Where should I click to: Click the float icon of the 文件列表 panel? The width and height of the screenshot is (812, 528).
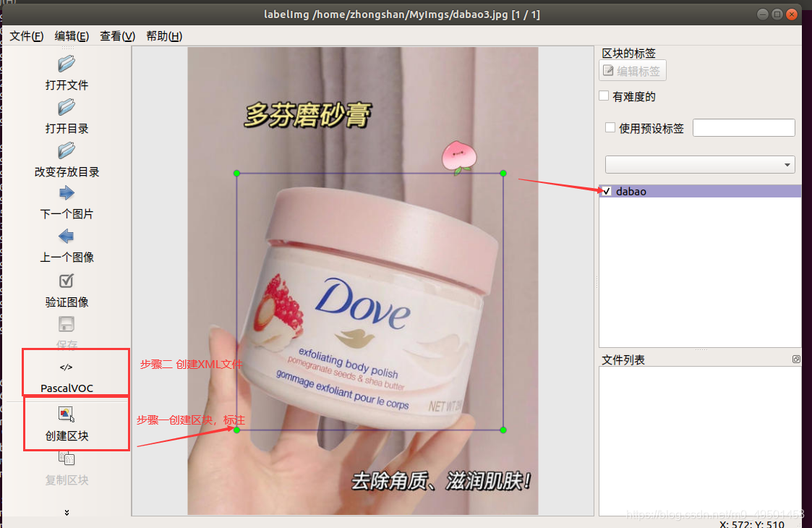pyautogui.click(x=797, y=359)
